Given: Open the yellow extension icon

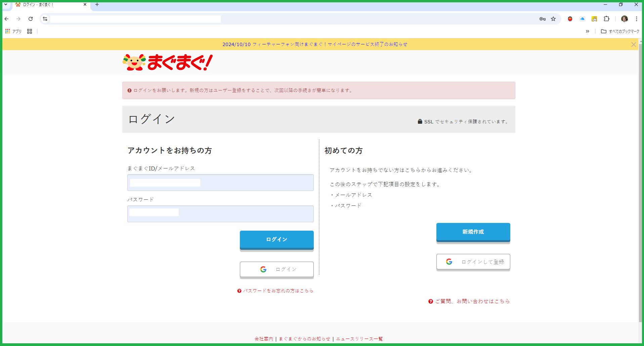Looking at the screenshot, I should 594,19.
